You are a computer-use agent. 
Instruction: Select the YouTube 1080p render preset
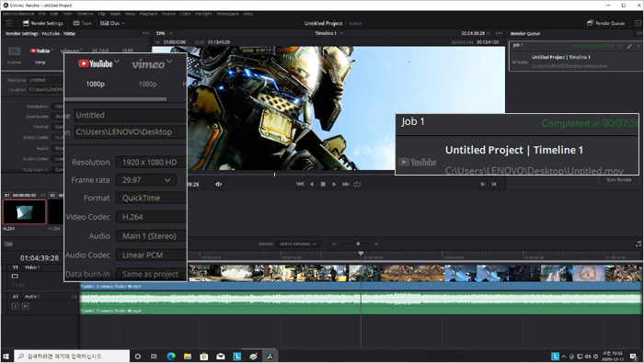[x=40, y=55]
